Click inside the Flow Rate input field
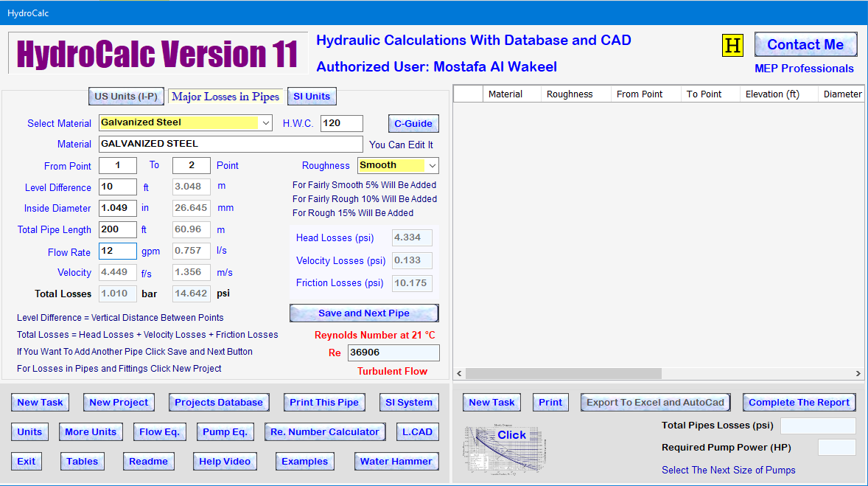The image size is (868, 486). coord(117,252)
